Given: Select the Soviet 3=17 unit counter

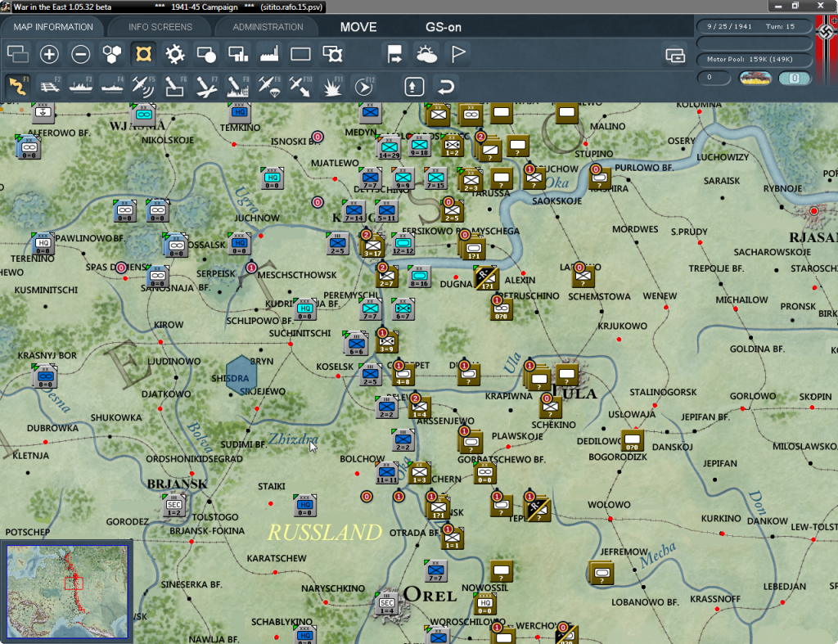Looking at the screenshot, I should point(373,245).
